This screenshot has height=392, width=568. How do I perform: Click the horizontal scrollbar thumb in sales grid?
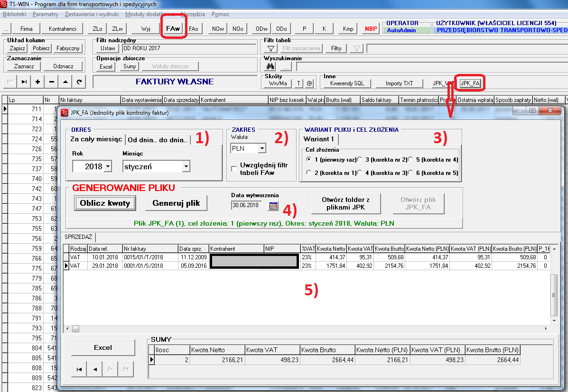tap(76, 328)
